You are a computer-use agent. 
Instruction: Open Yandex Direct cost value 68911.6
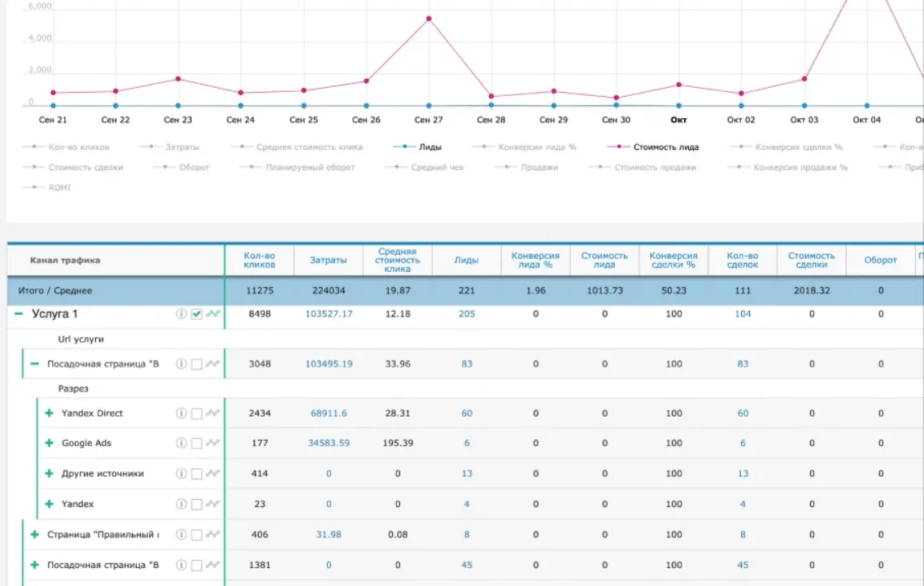(x=329, y=413)
